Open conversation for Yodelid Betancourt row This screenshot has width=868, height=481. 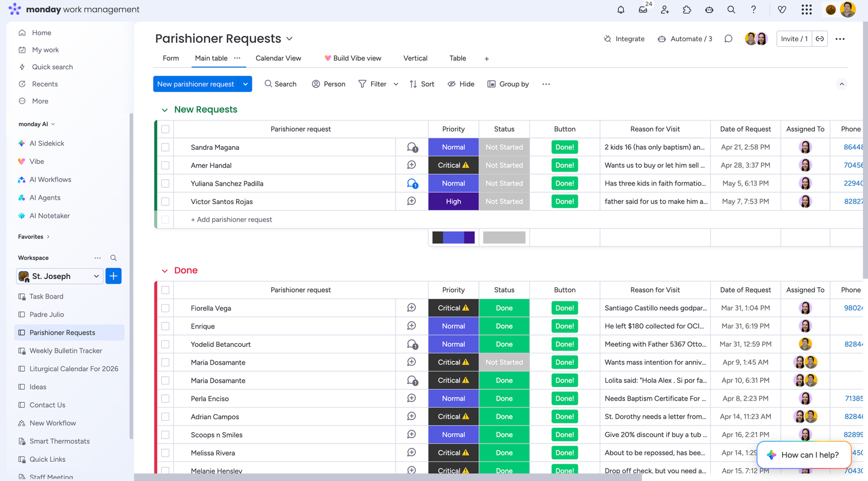[x=412, y=344]
